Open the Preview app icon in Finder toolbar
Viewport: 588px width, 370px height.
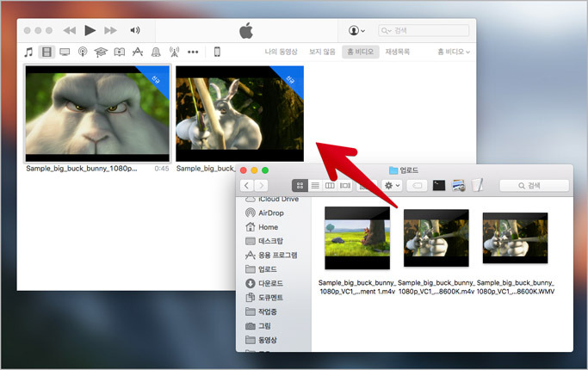(458, 185)
